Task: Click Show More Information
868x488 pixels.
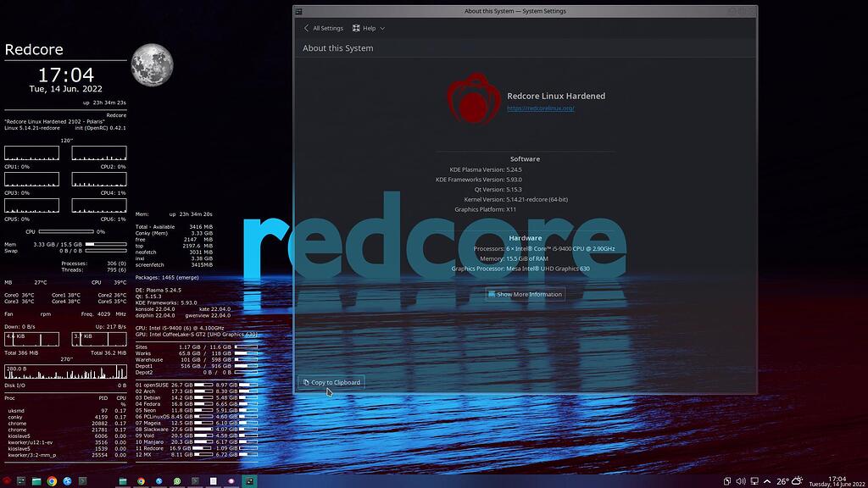Action: (525, 294)
